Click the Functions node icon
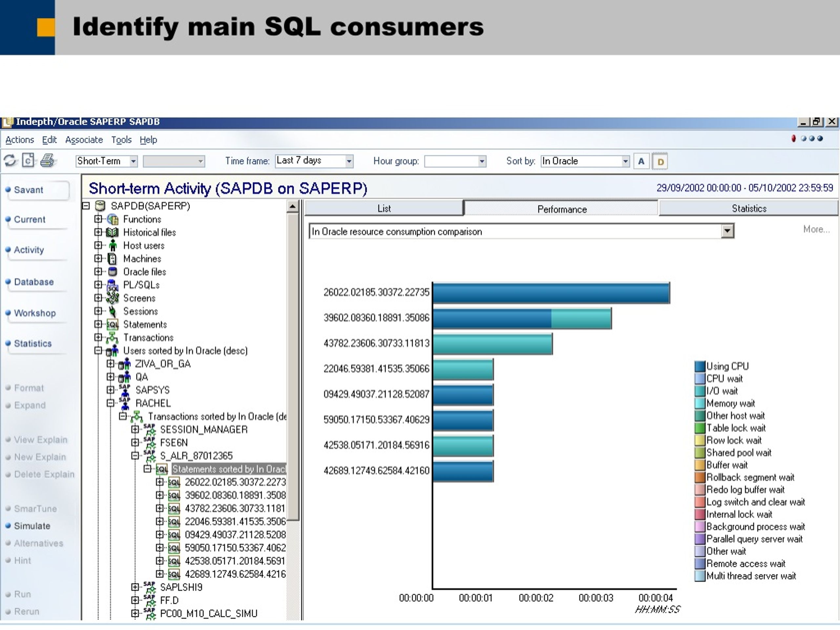This screenshot has height=630, width=840. pyautogui.click(x=113, y=219)
